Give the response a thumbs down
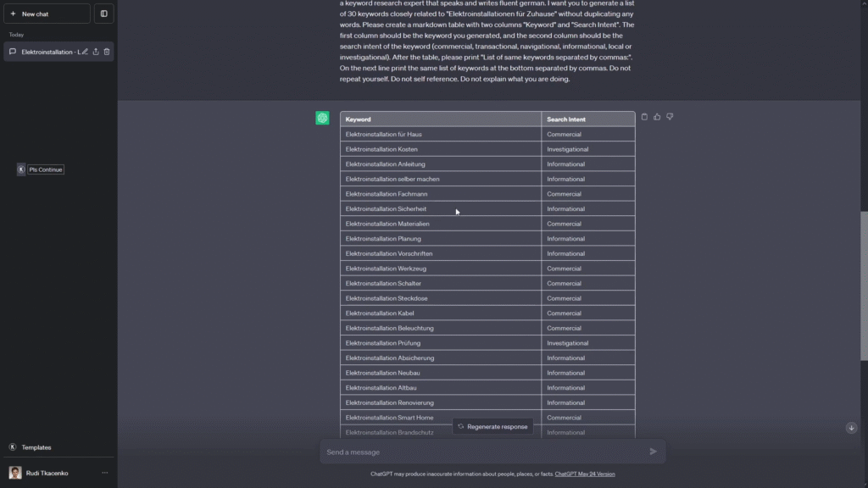The width and height of the screenshot is (868, 488). coord(670,117)
